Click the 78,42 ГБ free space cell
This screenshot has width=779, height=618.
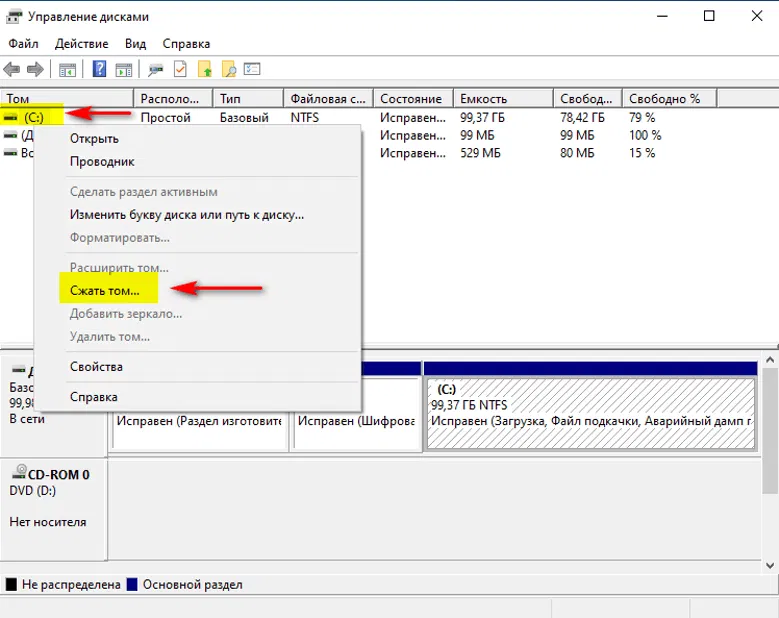(582, 117)
